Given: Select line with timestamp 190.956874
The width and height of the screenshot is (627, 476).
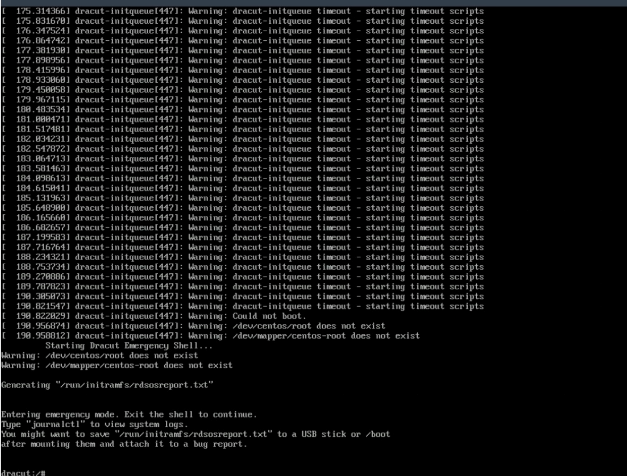Looking at the screenshot, I should (x=193, y=326).
